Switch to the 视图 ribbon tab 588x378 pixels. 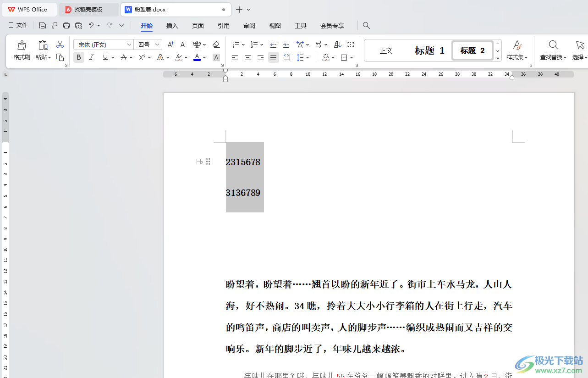275,26
